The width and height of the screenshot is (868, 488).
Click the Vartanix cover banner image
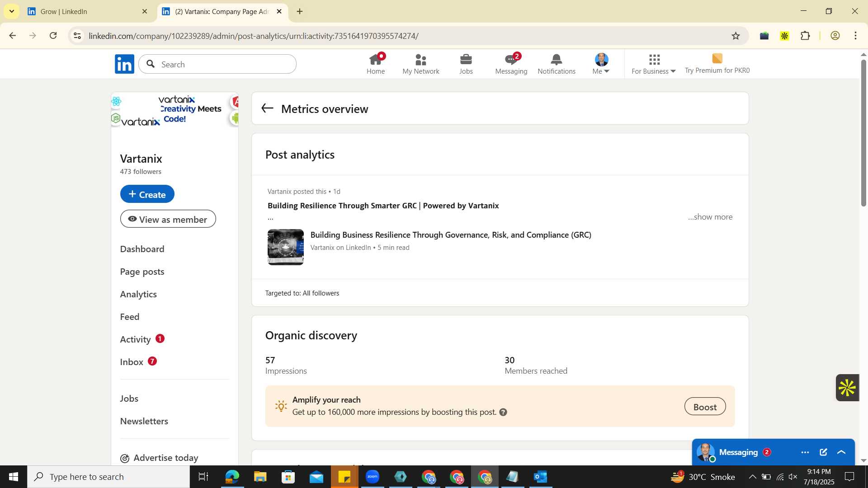click(175, 110)
